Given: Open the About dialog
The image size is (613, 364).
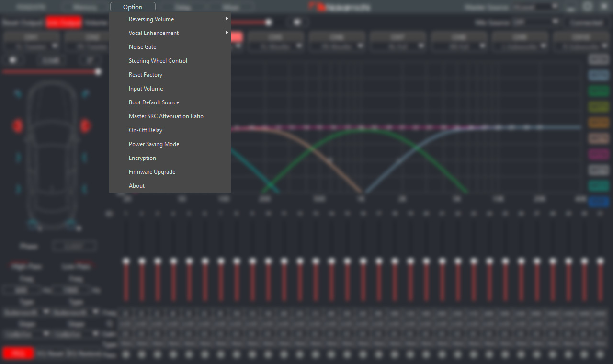Looking at the screenshot, I should point(136,186).
